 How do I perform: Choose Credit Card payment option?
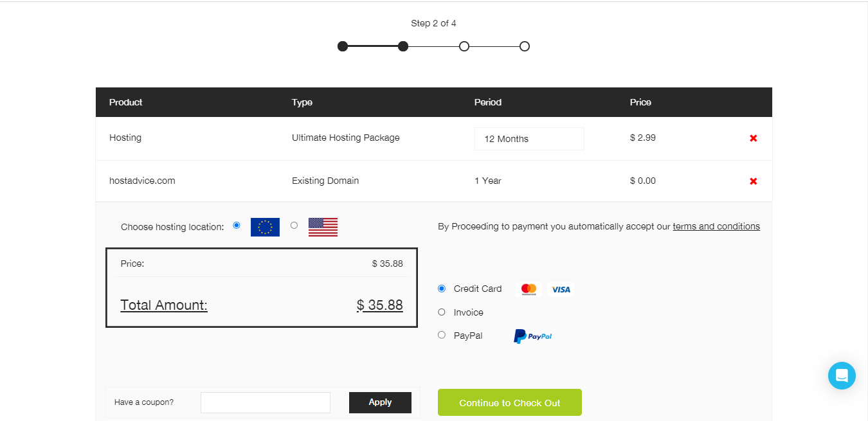coord(442,289)
